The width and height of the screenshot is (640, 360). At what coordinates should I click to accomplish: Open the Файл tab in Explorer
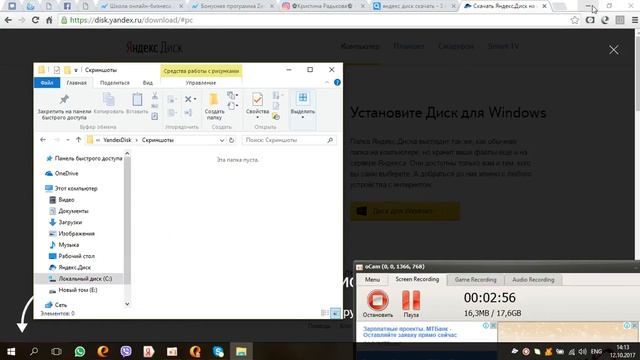coord(47,82)
